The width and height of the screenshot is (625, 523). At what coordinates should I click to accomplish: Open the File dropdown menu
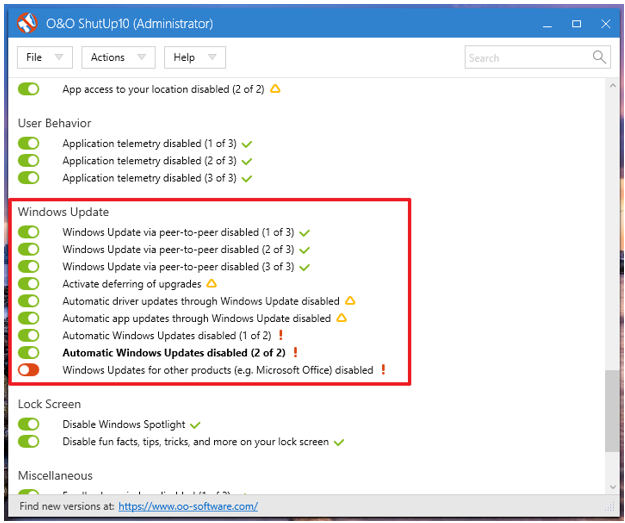45,57
